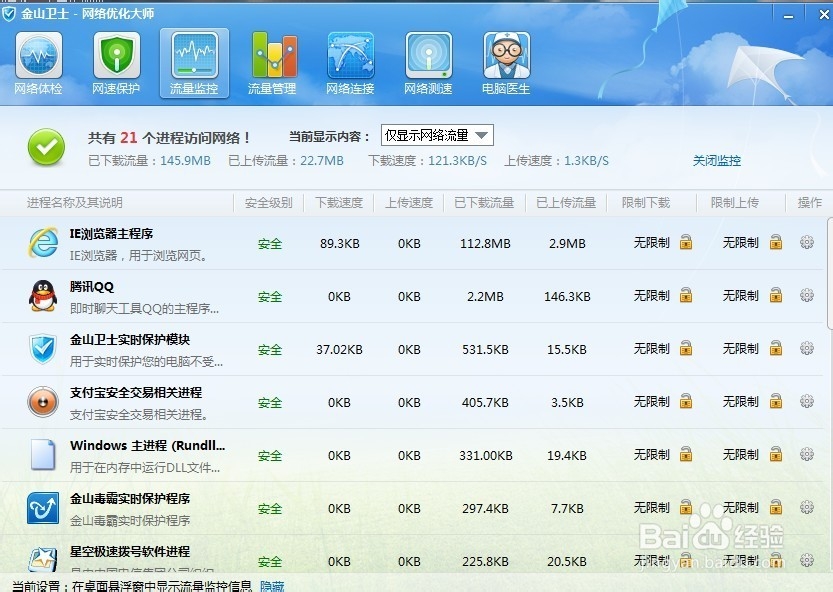Toggle download limit lock for IE浏览器主程序
Viewport: 833px width, 592px height.
coord(686,242)
